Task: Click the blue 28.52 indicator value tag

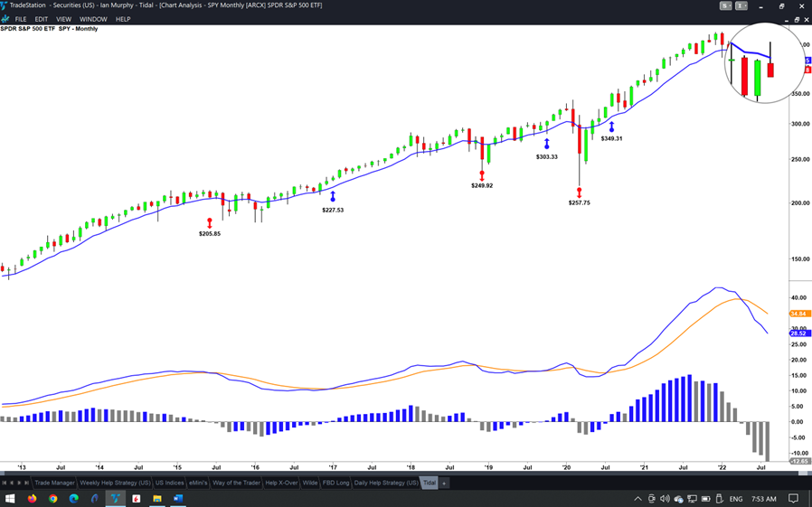Action: (x=798, y=333)
